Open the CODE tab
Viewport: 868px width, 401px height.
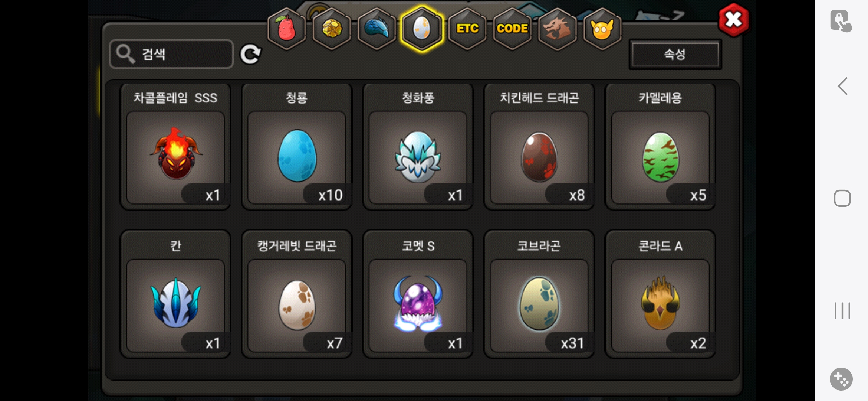tap(512, 29)
